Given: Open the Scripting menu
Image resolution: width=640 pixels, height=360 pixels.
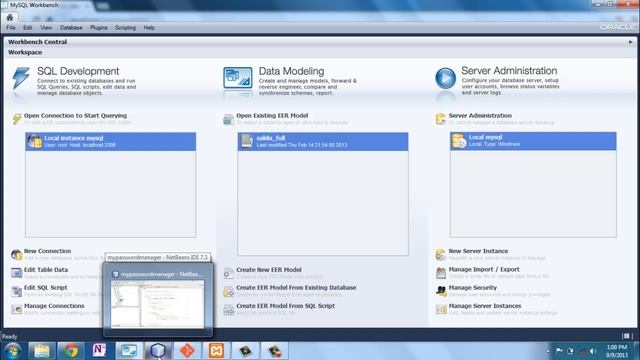Looking at the screenshot, I should tap(125, 28).
